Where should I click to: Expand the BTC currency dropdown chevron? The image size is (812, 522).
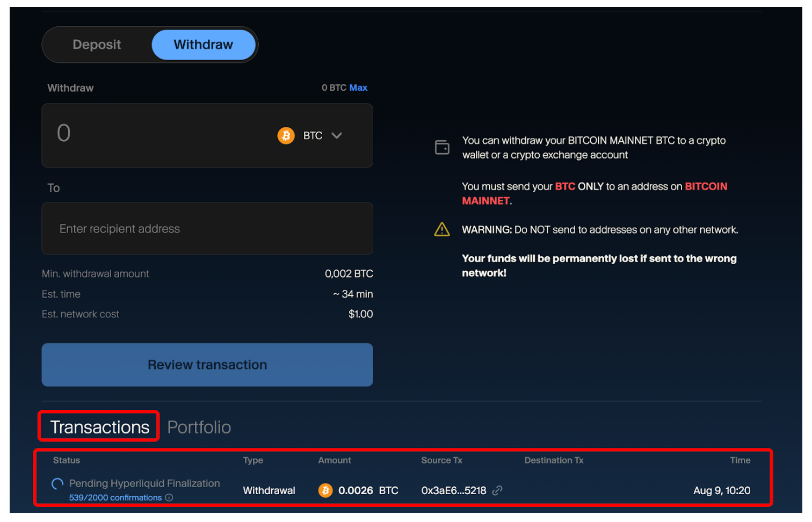click(337, 135)
